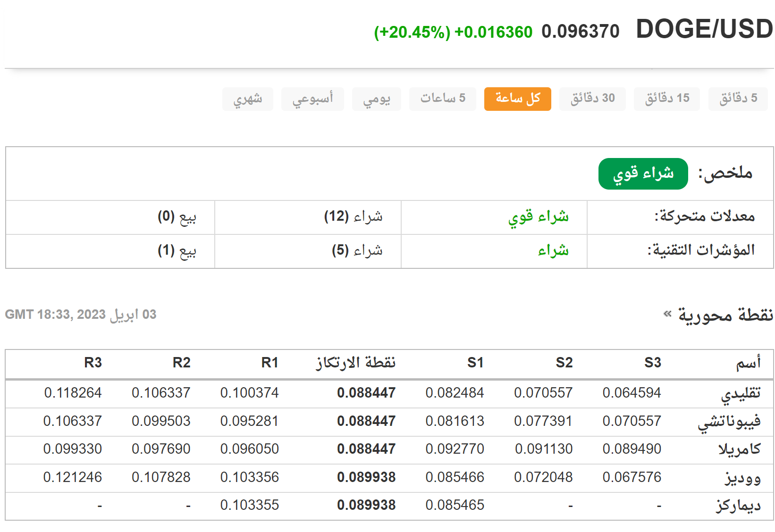Switch to the يومي timeframe tab
Screen dimensions: 775x532
(x=377, y=99)
